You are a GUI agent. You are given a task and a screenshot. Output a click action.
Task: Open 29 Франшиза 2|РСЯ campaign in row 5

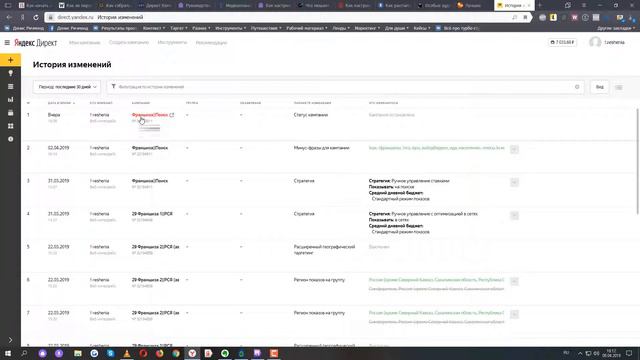156,247
